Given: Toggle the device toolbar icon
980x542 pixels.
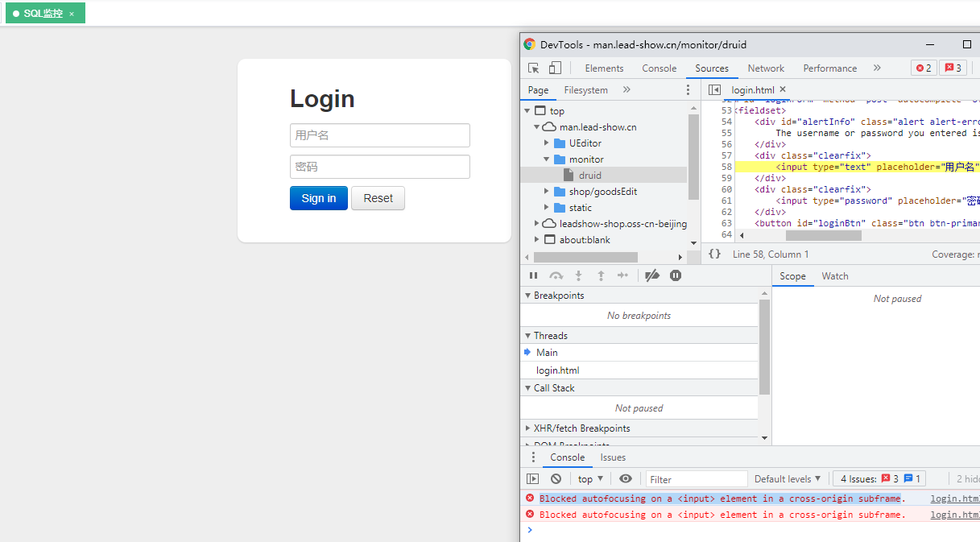Looking at the screenshot, I should (555, 68).
